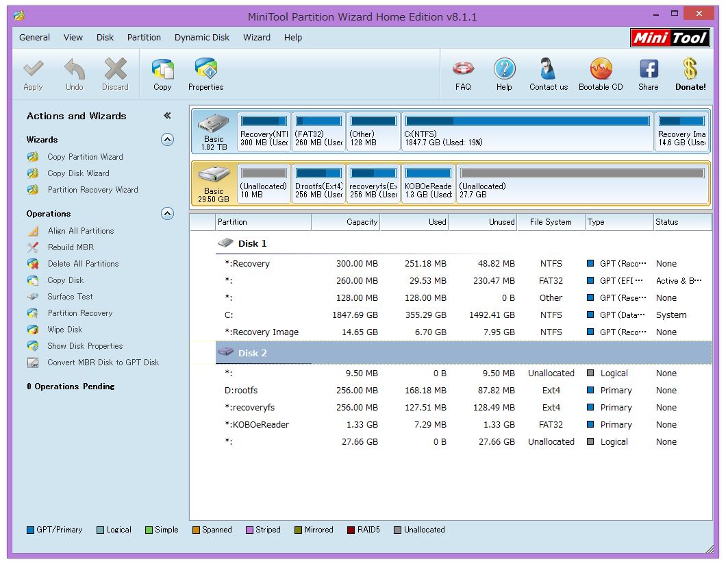Click the Rebuild MBR link
This screenshot has height=564, width=728.
pos(71,247)
